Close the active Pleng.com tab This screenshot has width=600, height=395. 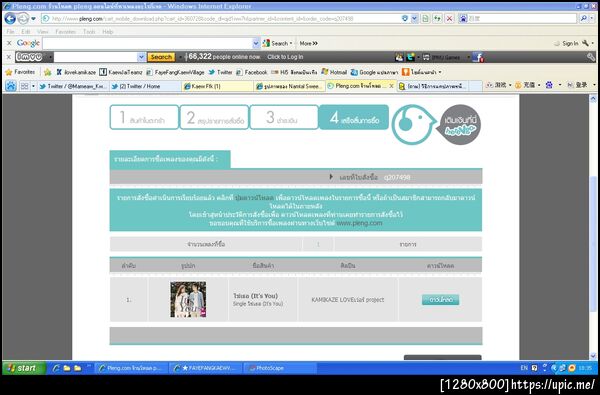[391, 86]
